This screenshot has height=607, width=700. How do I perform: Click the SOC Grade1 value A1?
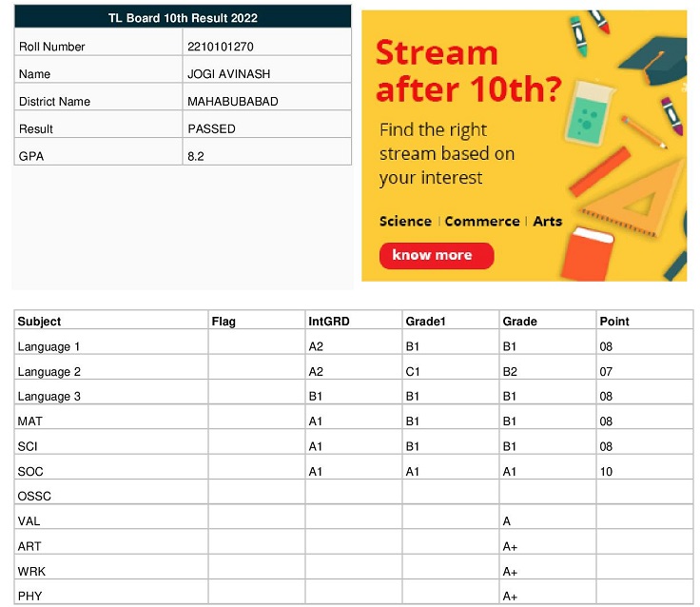(x=413, y=472)
